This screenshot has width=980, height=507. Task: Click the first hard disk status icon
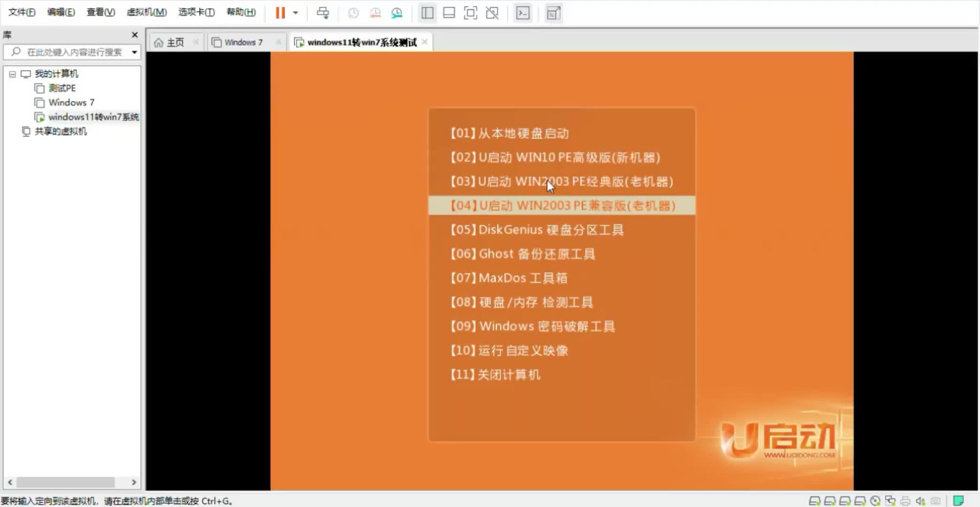pyautogui.click(x=815, y=501)
